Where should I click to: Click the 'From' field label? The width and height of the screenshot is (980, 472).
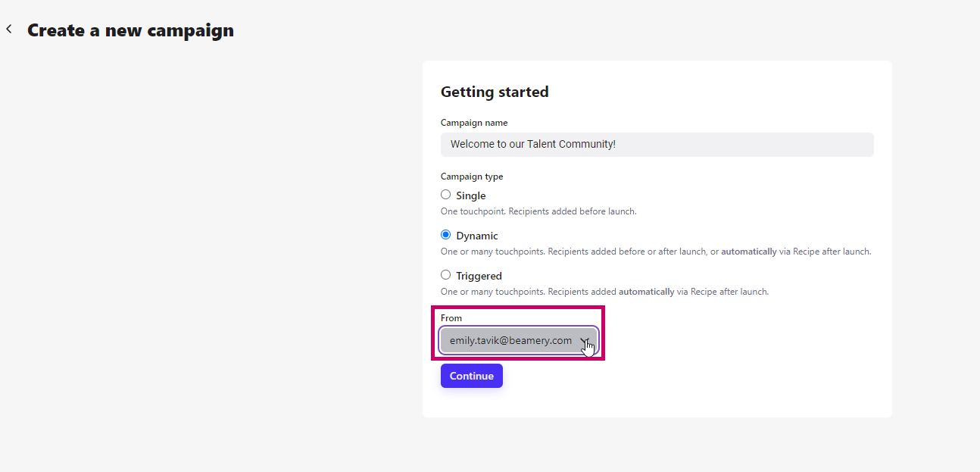click(x=451, y=318)
